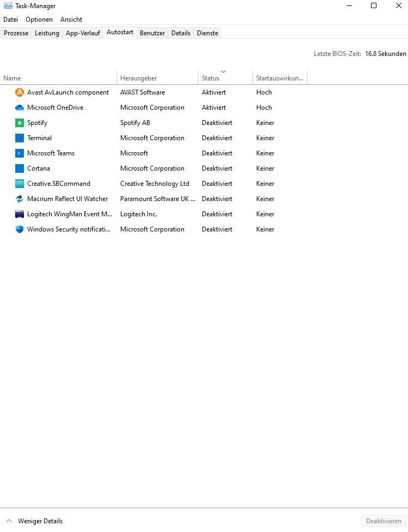Click the Deaktivieren button

[384, 521]
